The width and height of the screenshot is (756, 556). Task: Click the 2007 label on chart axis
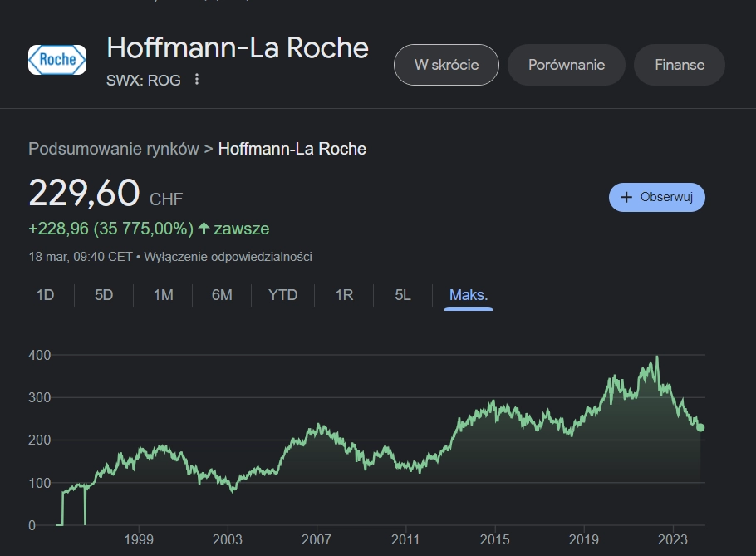point(317,539)
